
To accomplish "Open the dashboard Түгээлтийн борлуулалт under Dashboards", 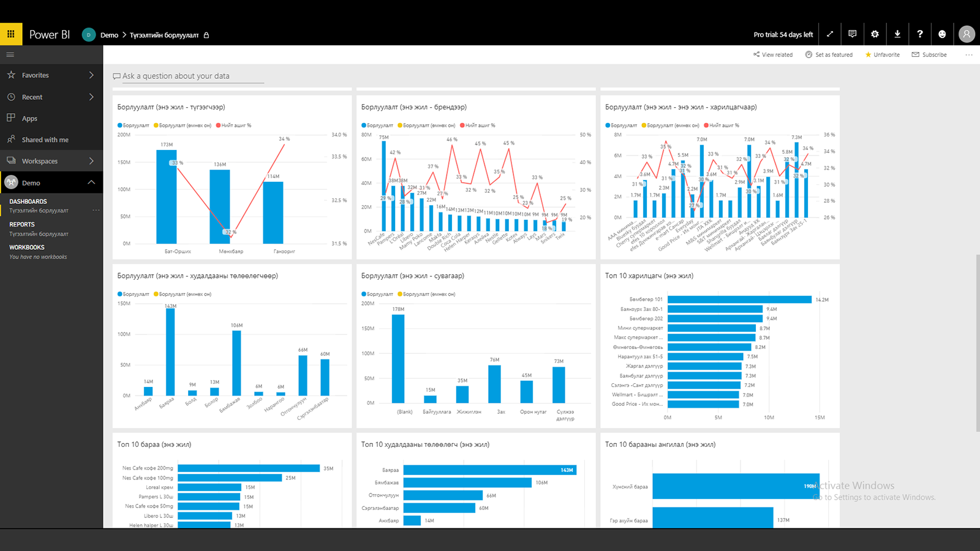I will coord(39,211).
